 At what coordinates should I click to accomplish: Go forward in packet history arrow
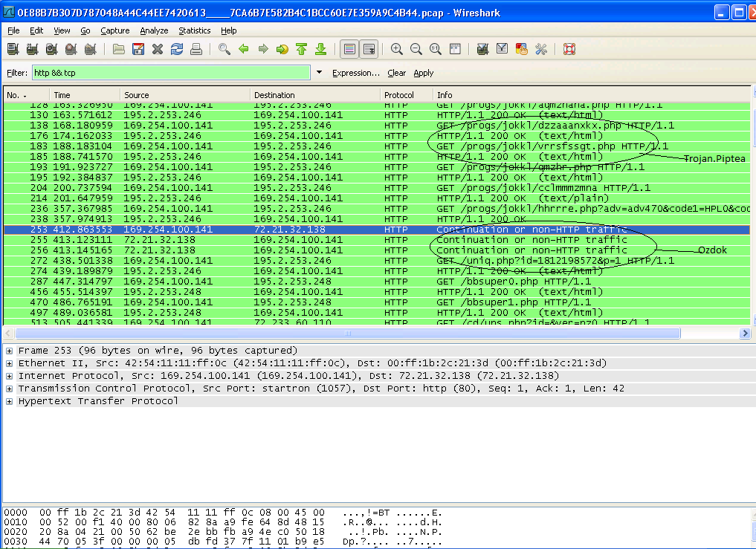(x=262, y=49)
